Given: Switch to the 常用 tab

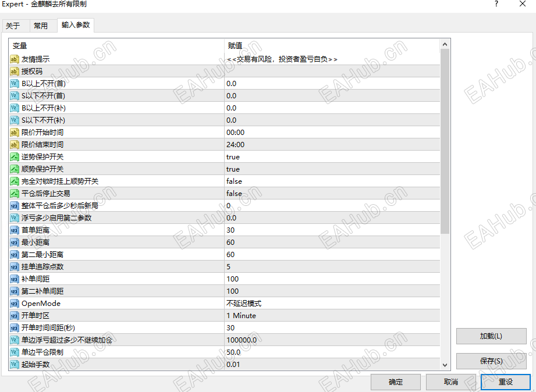Looking at the screenshot, I should click(x=42, y=25).
